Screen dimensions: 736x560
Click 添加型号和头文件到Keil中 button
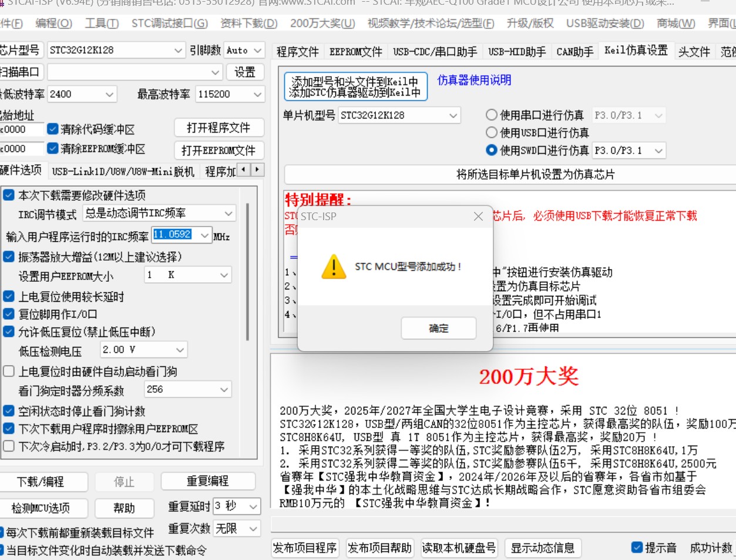(x=356, y=87)
